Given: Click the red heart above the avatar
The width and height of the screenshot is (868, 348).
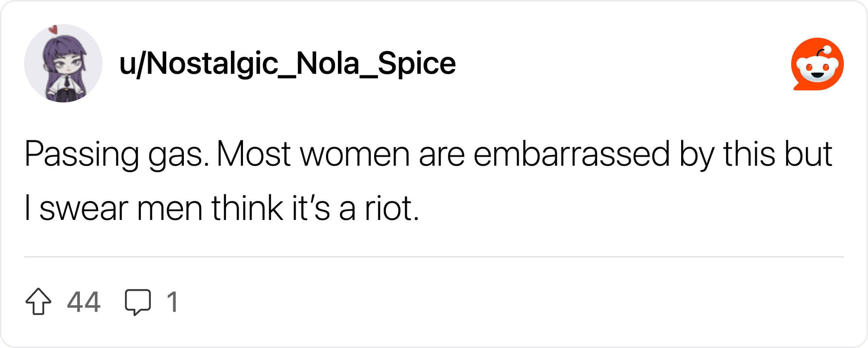Looking at the screenshot, I should pyautogui.click(x=54, y=29).
